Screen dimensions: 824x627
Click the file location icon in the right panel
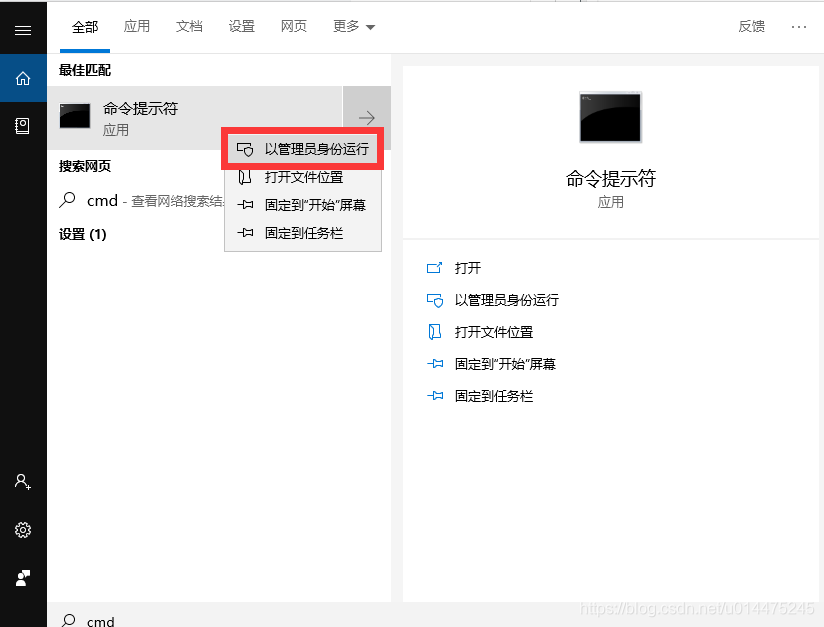click(435, 332)
